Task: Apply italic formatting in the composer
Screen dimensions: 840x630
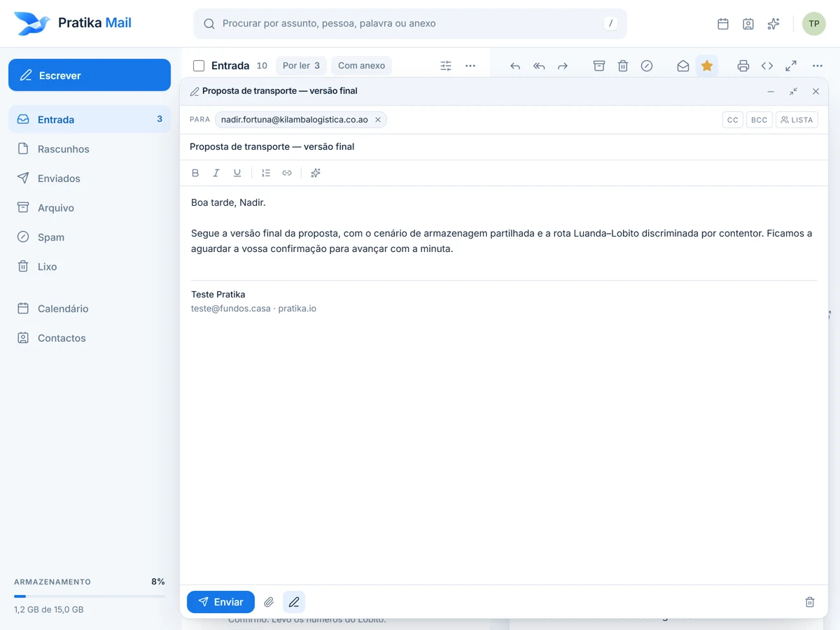Action: [x=216, y=173]
